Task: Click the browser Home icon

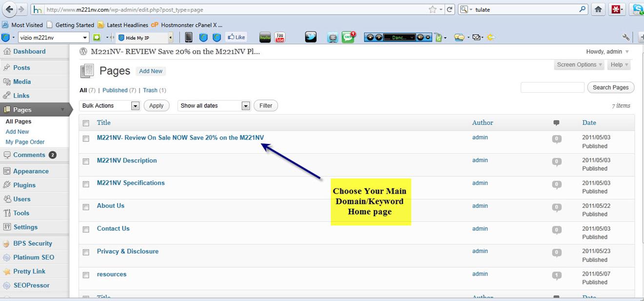Action: [x=598, y=9]
